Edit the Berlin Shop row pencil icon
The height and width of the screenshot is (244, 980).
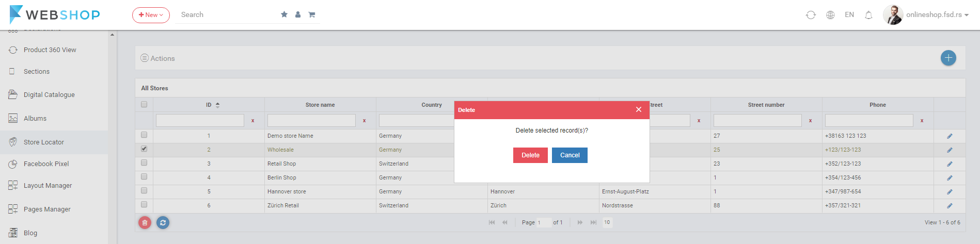pos(949,178)
